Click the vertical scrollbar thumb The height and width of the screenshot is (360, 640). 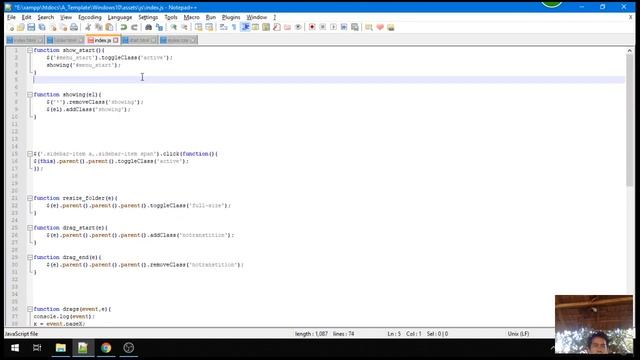(x=629, y=120)
